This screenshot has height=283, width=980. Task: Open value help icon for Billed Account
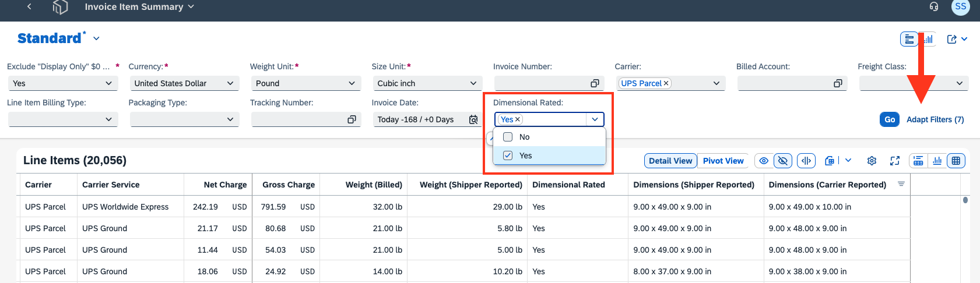click(838, 83)
